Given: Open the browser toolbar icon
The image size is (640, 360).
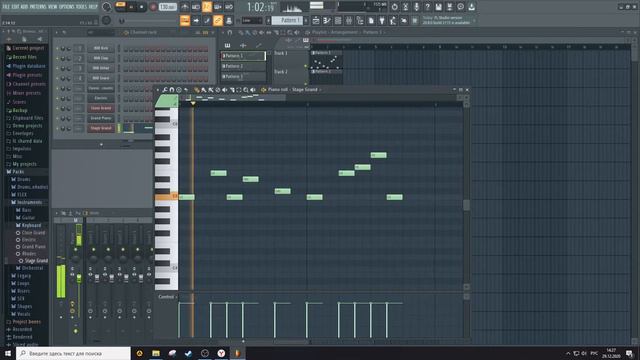Looking at the screenshot, I should click(x=360, y=20).
